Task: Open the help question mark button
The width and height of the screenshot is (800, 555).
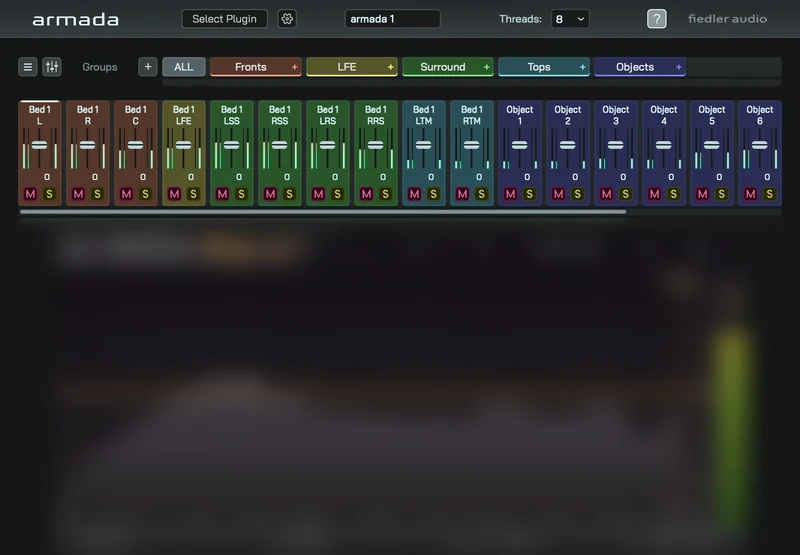Action: [657, 19]
